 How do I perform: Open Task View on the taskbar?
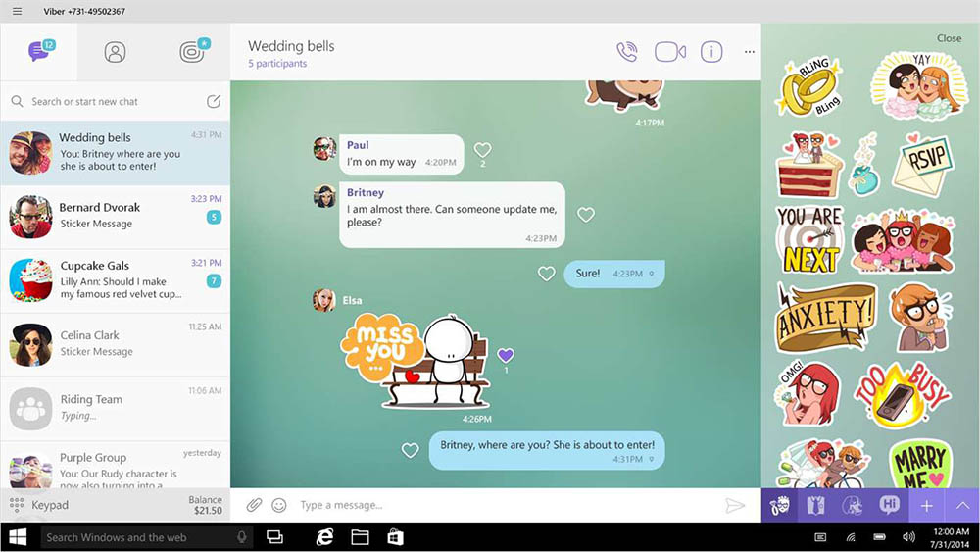click(275, 537)
